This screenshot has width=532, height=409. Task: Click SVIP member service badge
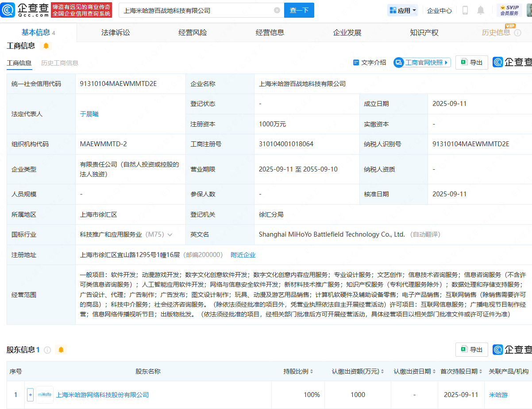pos(509,10)
